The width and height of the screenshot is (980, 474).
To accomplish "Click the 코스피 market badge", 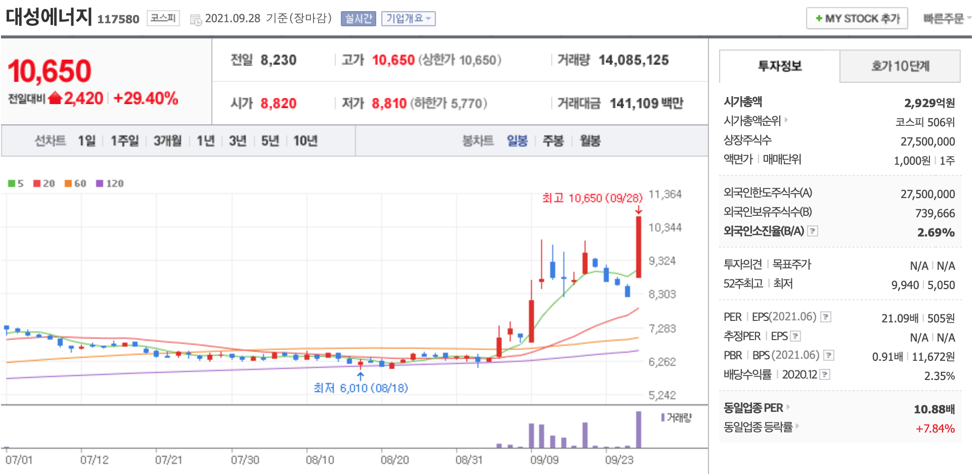I will point(163,18).
